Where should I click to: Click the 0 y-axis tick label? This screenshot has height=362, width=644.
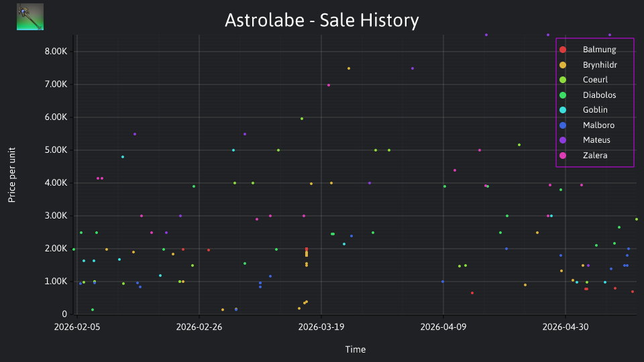[x=64, y=314]
